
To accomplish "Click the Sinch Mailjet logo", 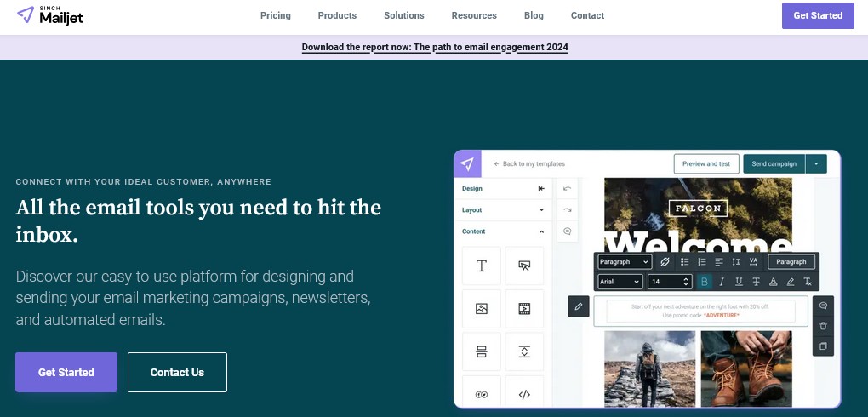I will (x=50, y=15).
